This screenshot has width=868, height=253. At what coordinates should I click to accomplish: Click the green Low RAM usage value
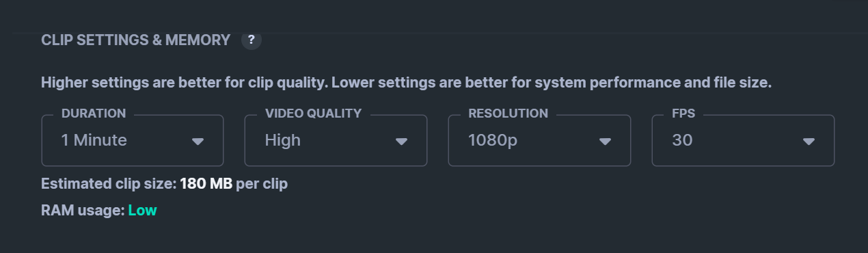(142, 210)
